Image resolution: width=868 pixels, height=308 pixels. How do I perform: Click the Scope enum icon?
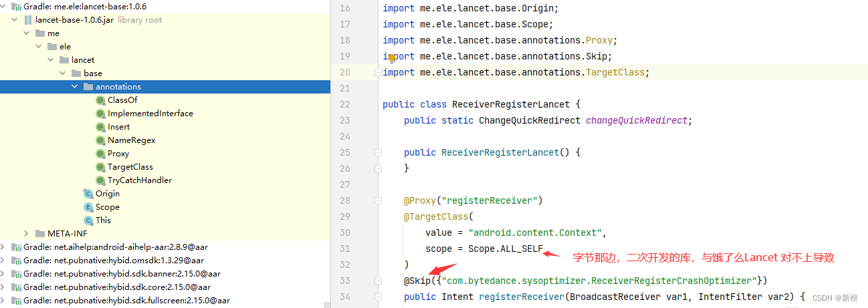coord(88,207)
